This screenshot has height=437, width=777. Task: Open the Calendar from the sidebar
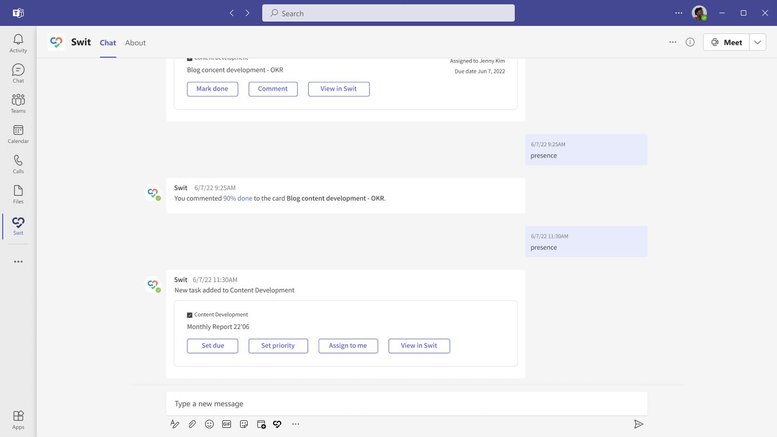pyautogui.click(x=18, y=134)
